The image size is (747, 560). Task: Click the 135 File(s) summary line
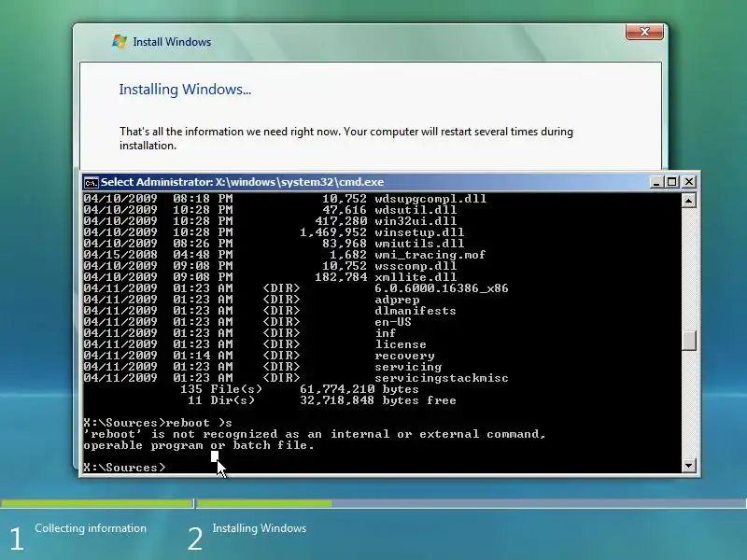300,389
